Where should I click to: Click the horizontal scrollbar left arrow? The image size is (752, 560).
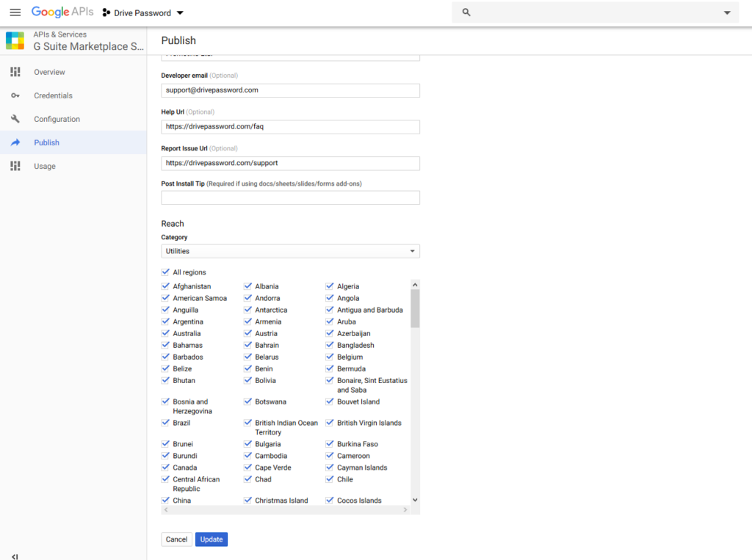point(166,509)
